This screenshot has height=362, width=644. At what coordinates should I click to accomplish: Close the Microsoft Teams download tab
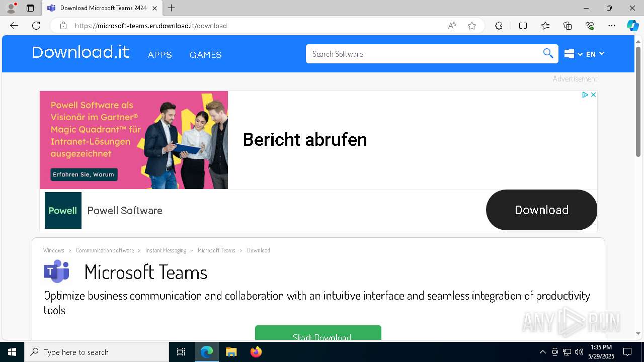coord(154,8)
